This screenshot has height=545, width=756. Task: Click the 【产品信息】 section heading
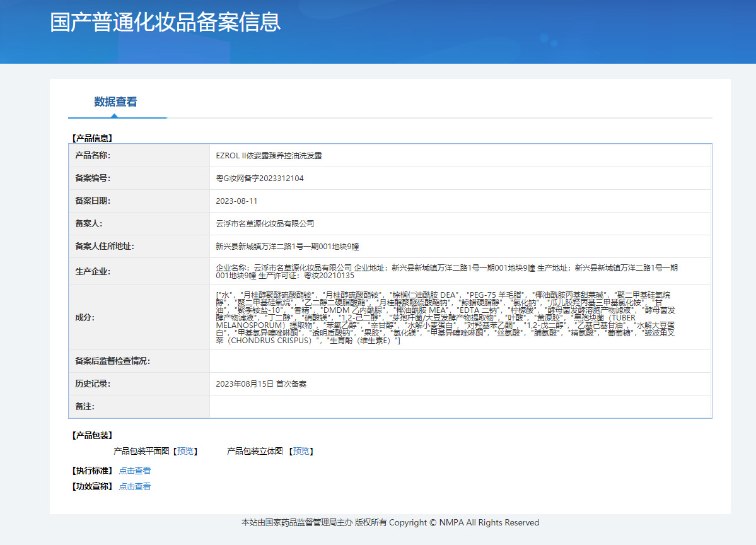92,138
